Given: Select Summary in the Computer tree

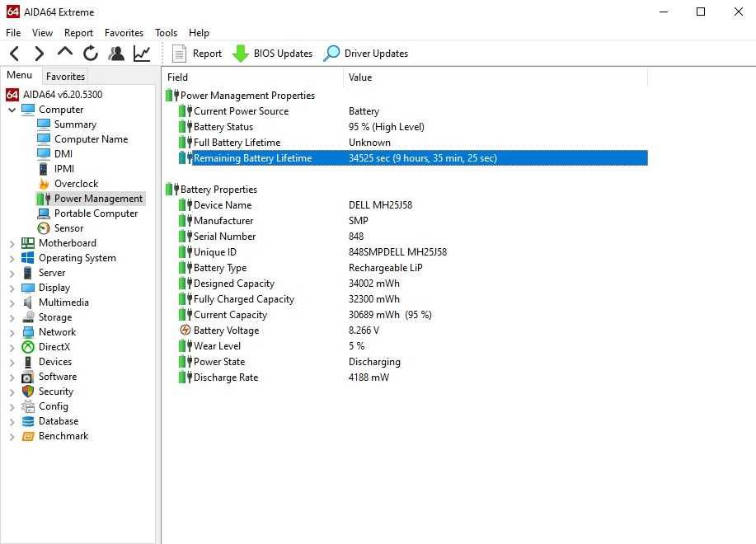Looking at the screenshot, I should coord(75,124).
